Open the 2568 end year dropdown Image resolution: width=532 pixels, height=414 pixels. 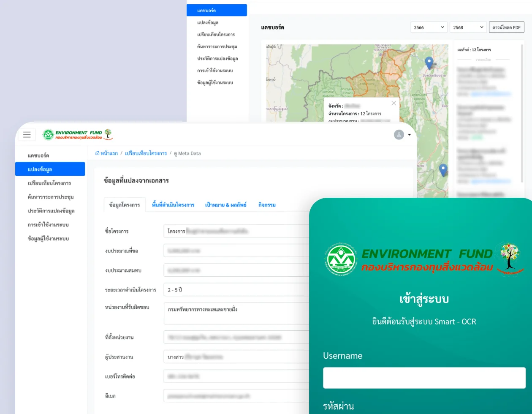tap(468, 27)
